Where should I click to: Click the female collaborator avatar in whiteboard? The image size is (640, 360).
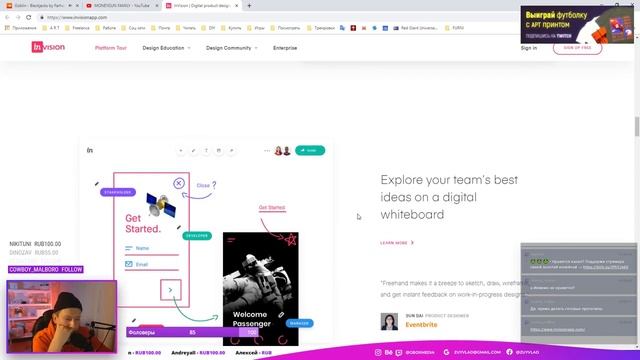278,151
